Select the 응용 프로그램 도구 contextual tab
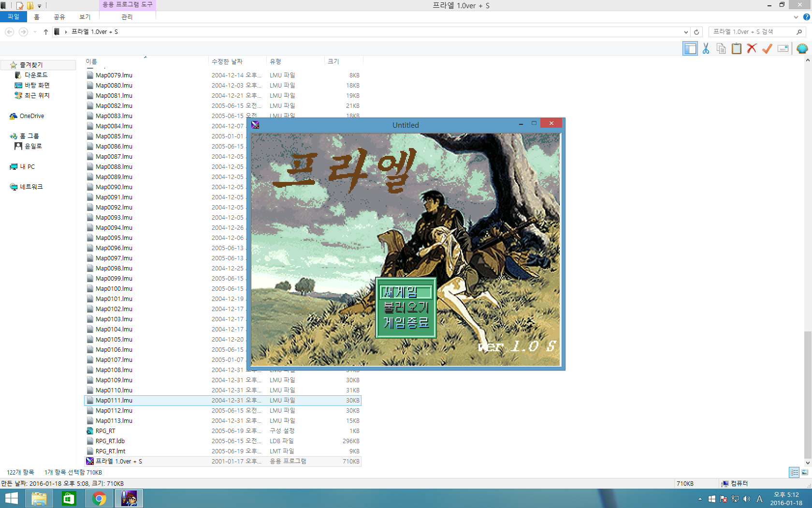This screenshot has width=812, height=508. 128,5
